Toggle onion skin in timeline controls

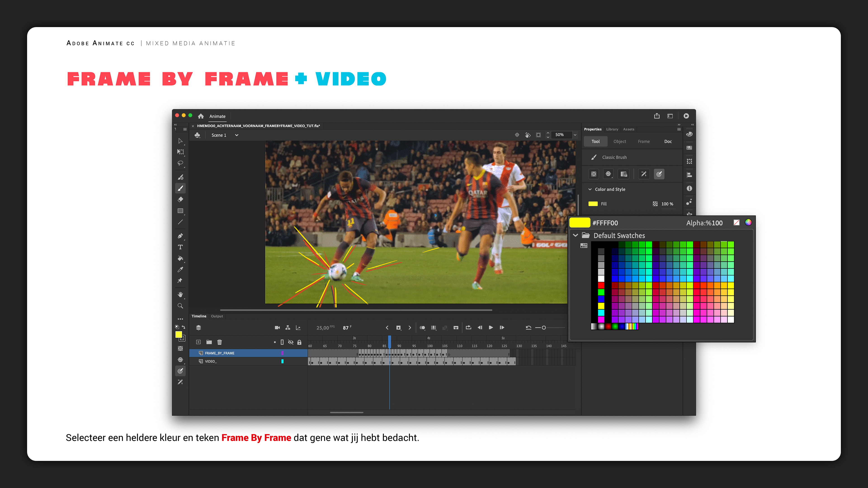422,328
